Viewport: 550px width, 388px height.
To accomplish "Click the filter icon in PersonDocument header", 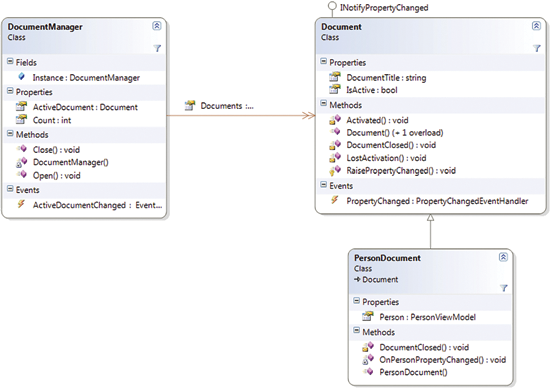I will pos(504,288).
